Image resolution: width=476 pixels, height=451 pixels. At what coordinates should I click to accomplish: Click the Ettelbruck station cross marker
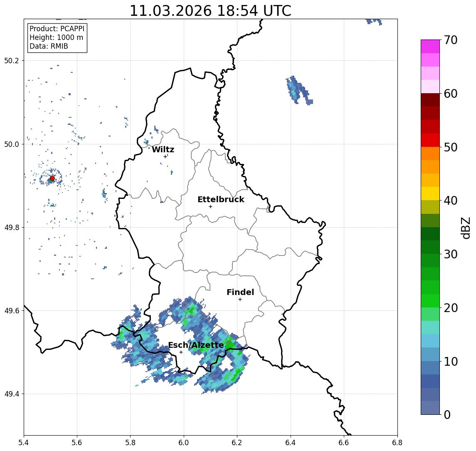(210, 207)
